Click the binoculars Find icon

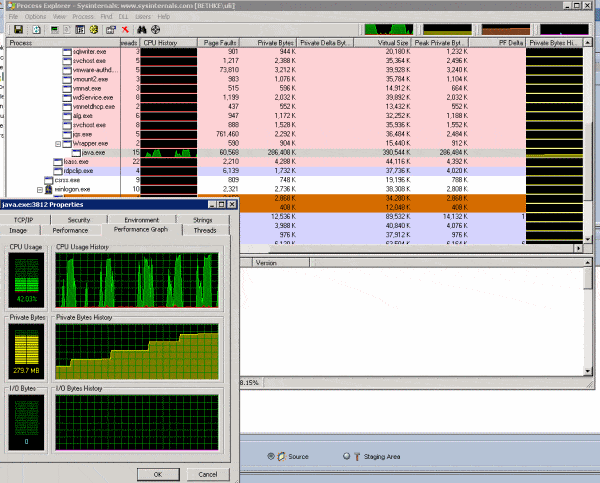pos(142,29)
